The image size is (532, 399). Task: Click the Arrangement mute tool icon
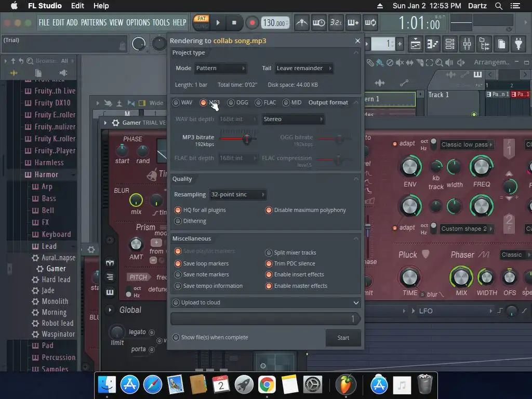[x=400, y=63]
